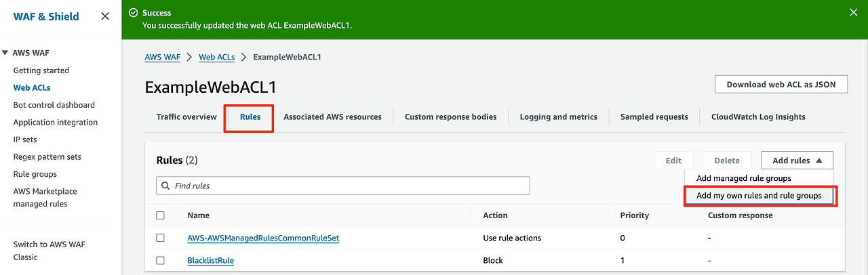Choose Add my own rules and rule groups
This screenshot has width=868, height=275.
(759, 196)
